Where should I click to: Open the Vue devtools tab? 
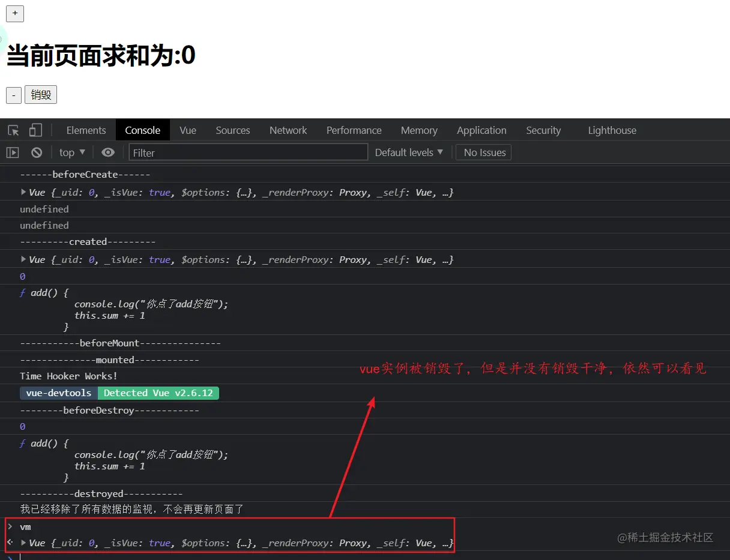click(188, 130)
